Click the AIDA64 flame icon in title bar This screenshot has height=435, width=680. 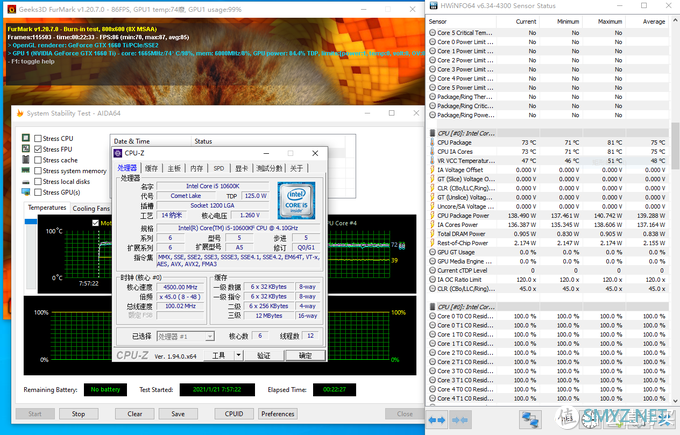(x=20, y=113)
